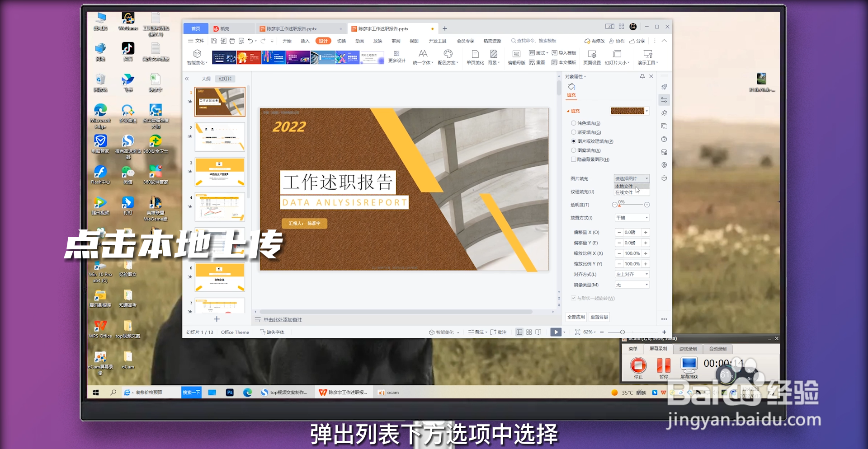The width and height of the screenshot is (868, 449).
Task: Click 分享 button in title area
Action: point(637,41)
